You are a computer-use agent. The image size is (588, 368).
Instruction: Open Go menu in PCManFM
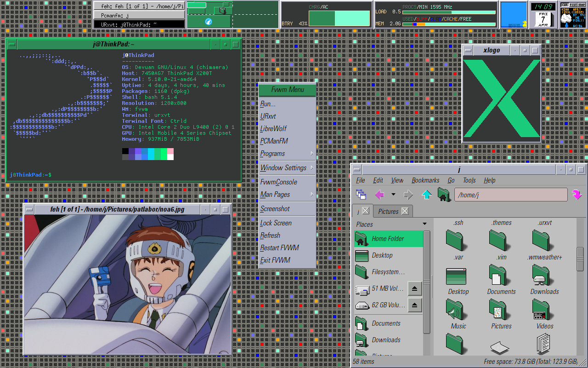(451, 180)
